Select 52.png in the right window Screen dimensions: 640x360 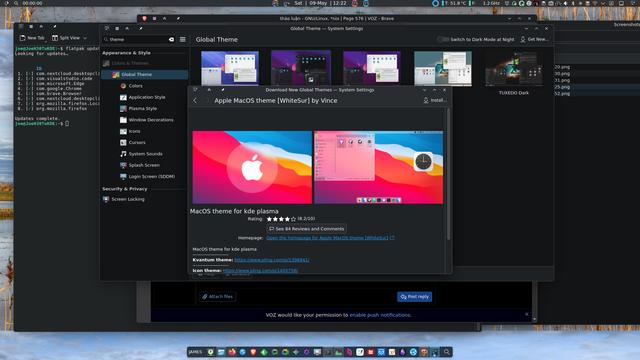tap(562, 93)
